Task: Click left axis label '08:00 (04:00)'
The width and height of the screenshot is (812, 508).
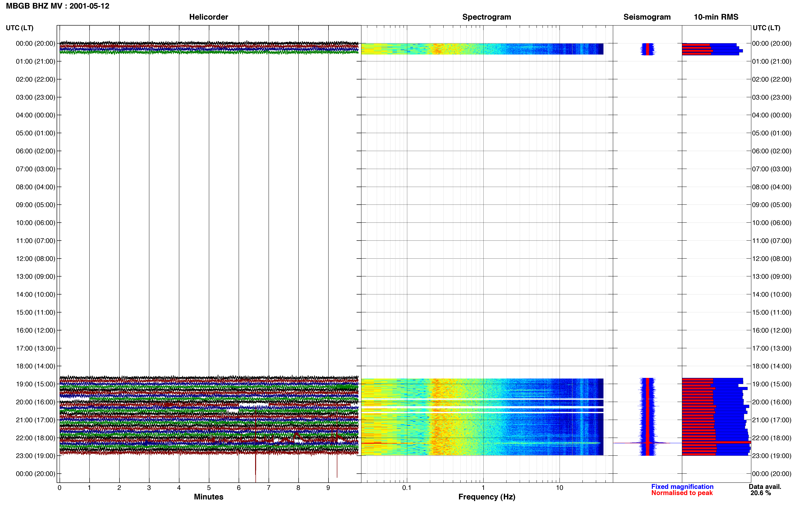Action: (36, 187)
